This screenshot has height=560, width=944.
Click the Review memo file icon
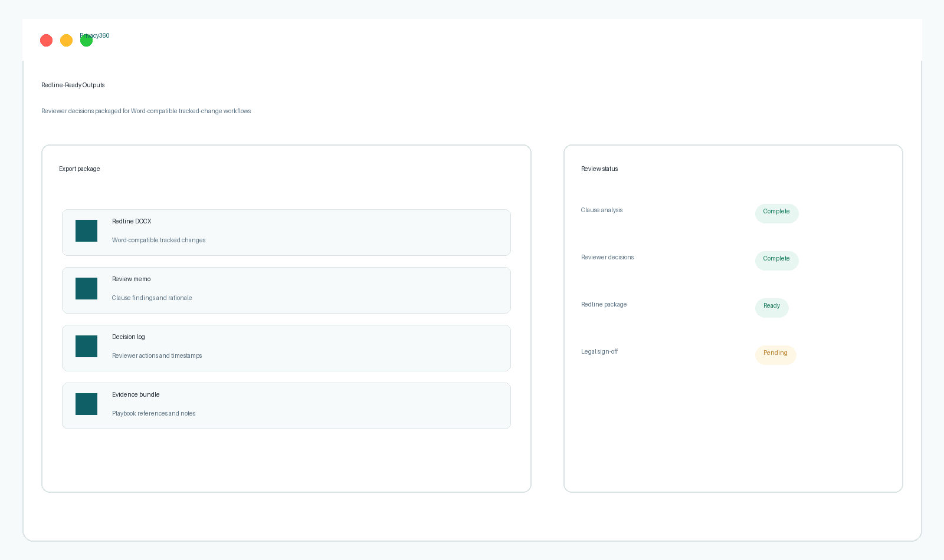(x=86, y=289)
